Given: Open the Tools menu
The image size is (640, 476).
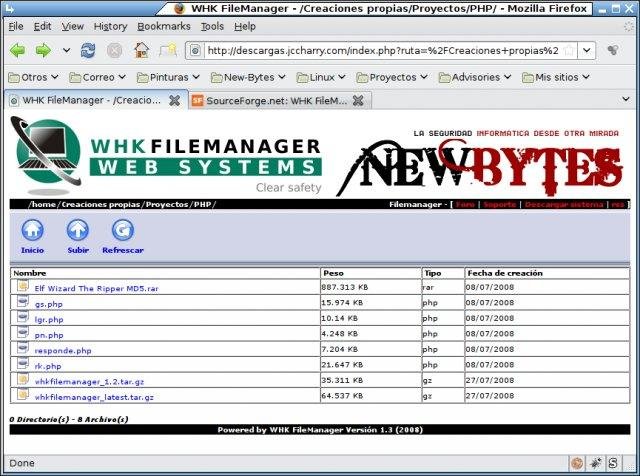Looking at the screenshot, I should tap(212, 27).
